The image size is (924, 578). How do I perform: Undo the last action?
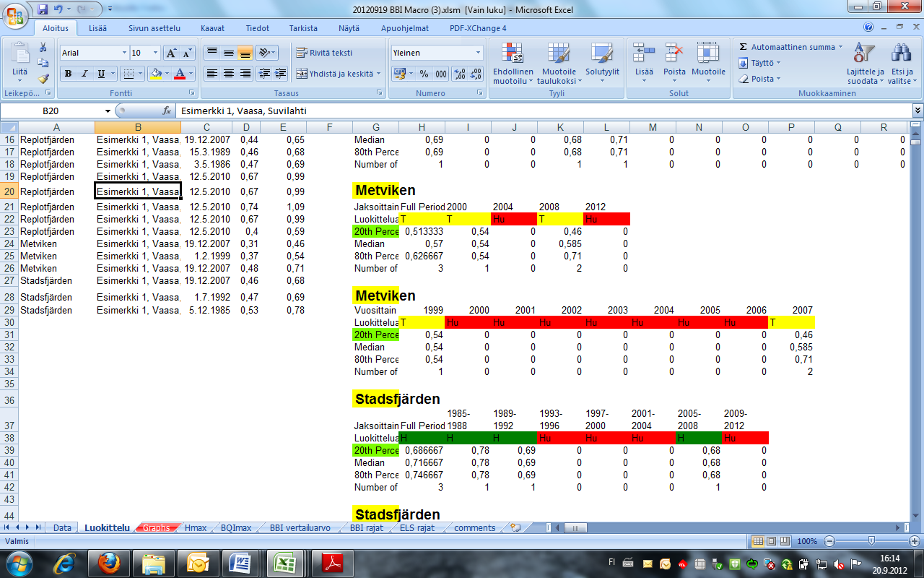(58, 9)
